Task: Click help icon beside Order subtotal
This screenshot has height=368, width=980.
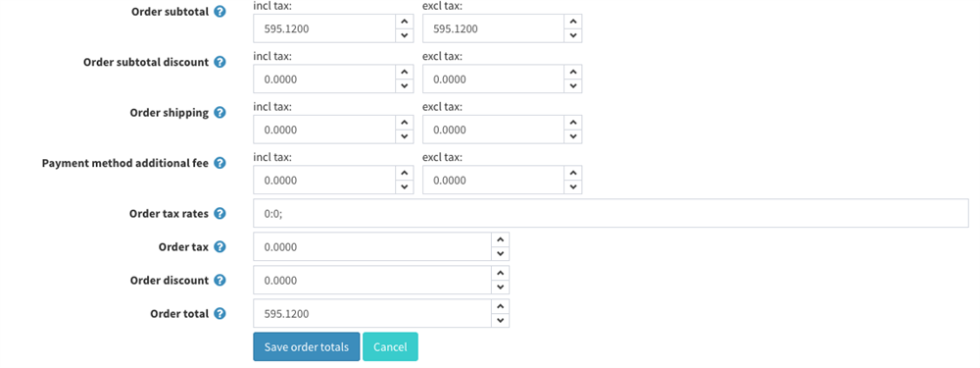Action: click(x=220, y=12)
